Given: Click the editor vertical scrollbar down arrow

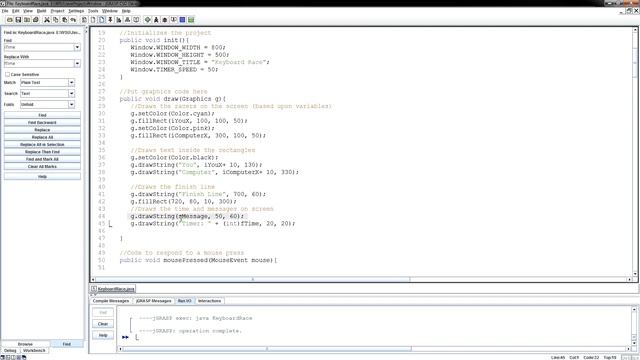Looking at the screenshot, I should pyautogui.click(x=635, y=274).
